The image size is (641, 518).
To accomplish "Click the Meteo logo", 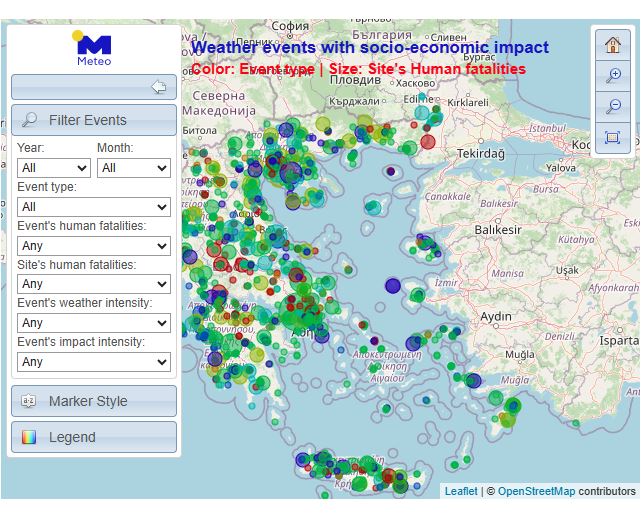I will tap(94, 48).
